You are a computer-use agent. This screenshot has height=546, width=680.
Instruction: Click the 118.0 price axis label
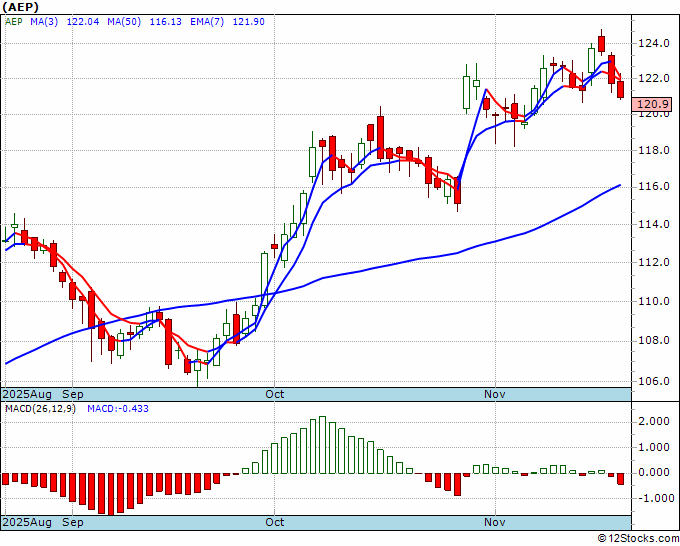(x=654, y=150)
